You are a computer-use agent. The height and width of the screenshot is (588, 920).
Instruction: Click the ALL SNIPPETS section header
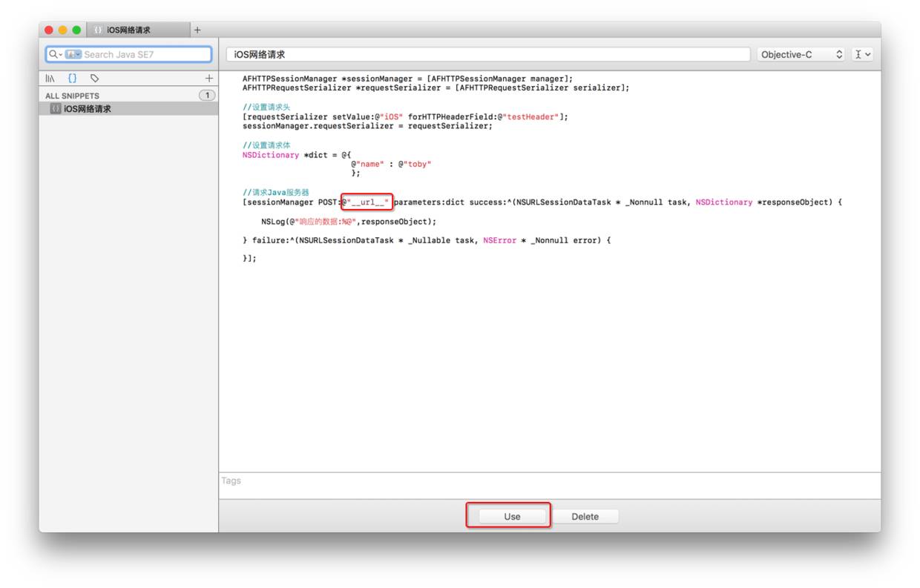tap(72, 96)
